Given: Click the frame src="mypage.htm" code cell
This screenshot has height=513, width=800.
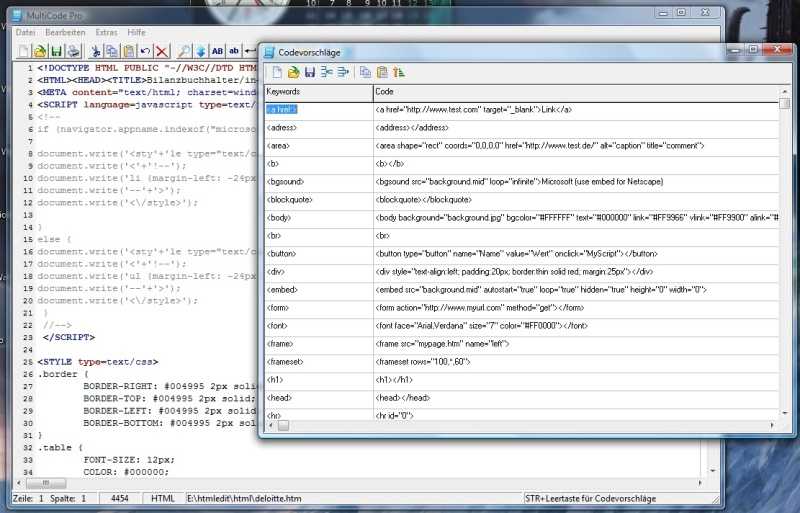Looking at the screenshot, I should (x=576, y=344).
